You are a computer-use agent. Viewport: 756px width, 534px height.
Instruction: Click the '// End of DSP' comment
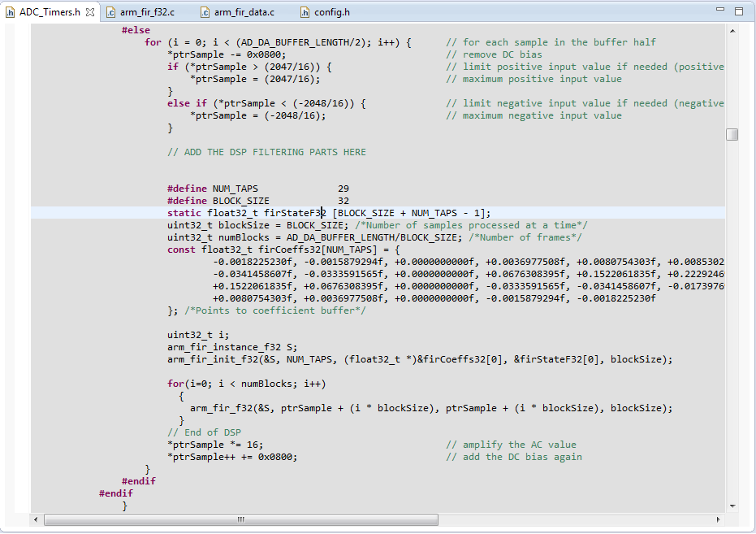204,432
